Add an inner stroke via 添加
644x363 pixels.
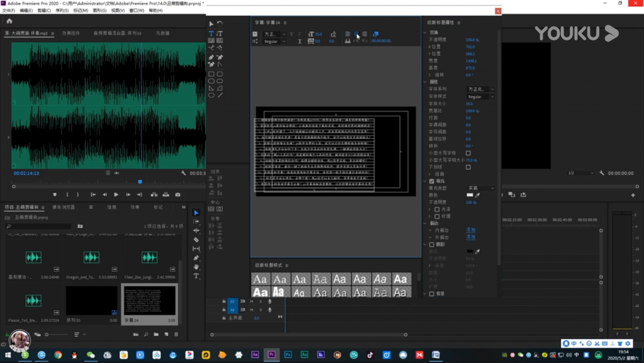470,230
